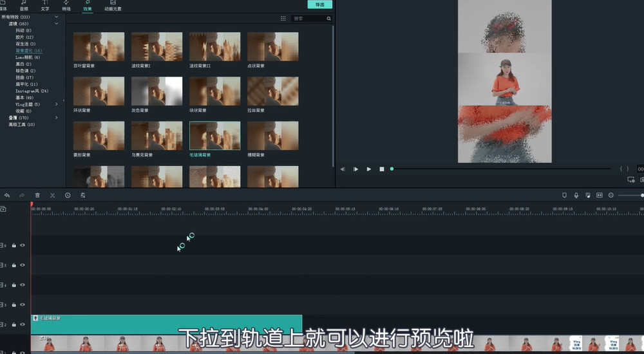The width and height of the screenshot is (644, 354).
Task: Open the speed/duration clock icon
Action: (68, 195)
